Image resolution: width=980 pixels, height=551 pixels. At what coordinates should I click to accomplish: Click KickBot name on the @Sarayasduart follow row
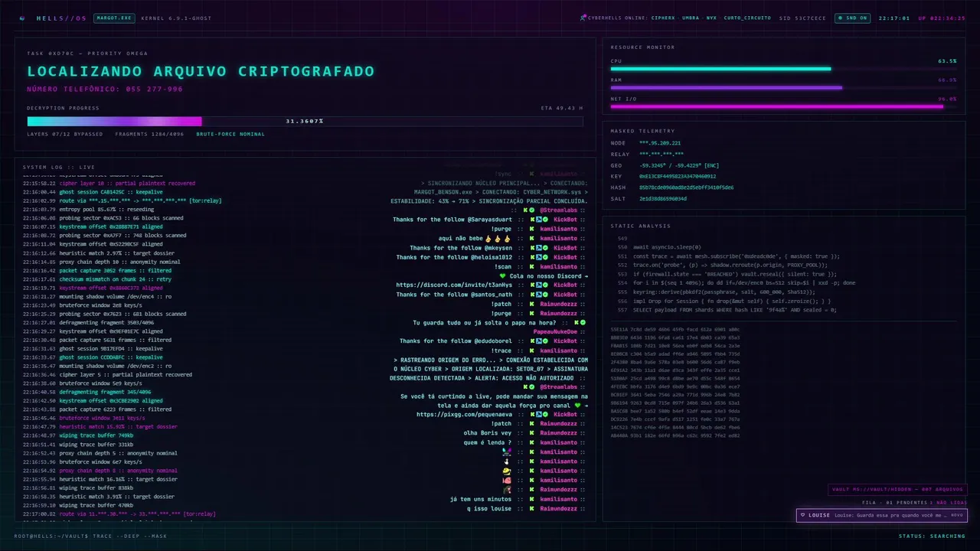click(x=565, y=220)
